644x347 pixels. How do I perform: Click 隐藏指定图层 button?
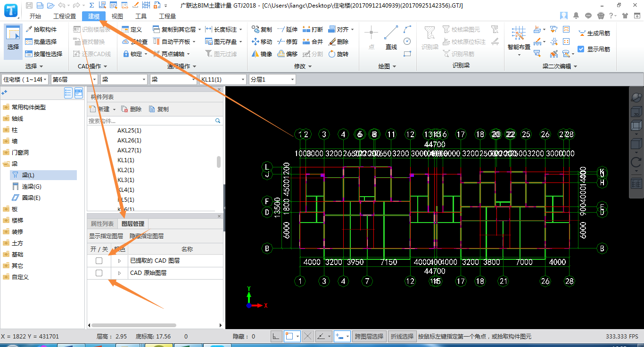147,236
